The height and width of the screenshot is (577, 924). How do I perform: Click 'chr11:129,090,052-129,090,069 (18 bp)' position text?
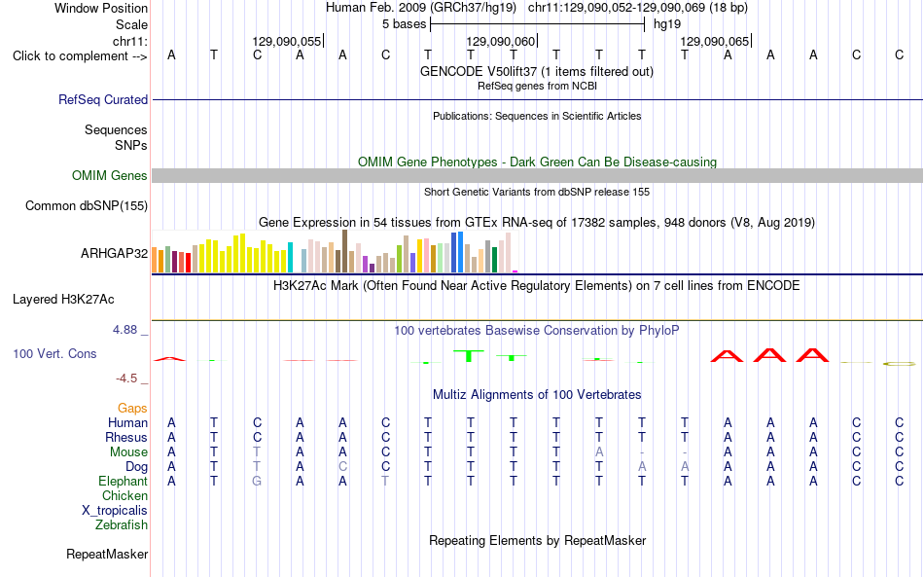click(638, 8)
